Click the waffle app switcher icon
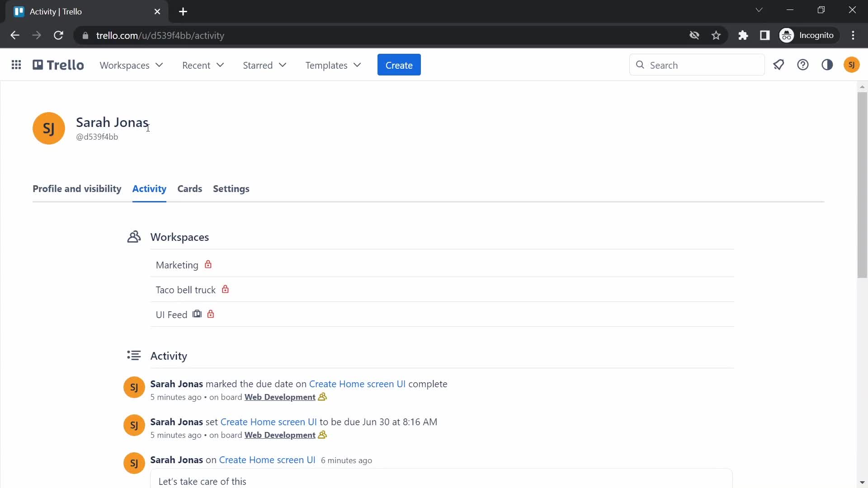Image resolution: width=868 pixels, height=488 pixels. (x=16, y=65)
